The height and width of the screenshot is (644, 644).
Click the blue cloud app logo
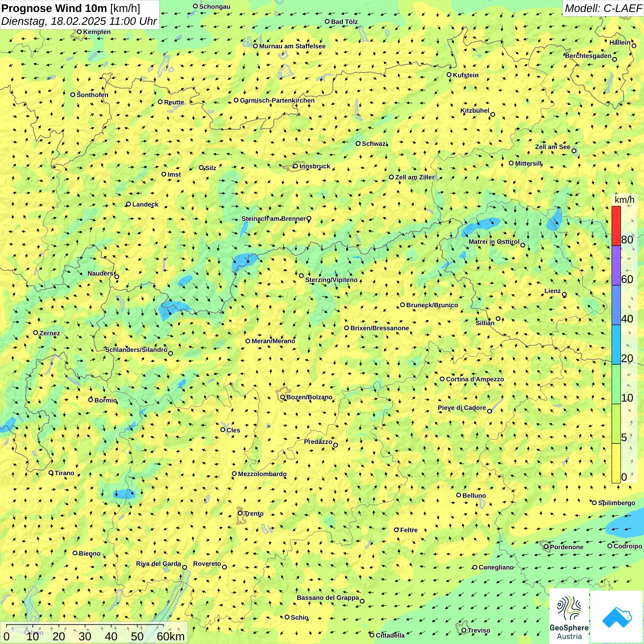[x=617, y=617]
